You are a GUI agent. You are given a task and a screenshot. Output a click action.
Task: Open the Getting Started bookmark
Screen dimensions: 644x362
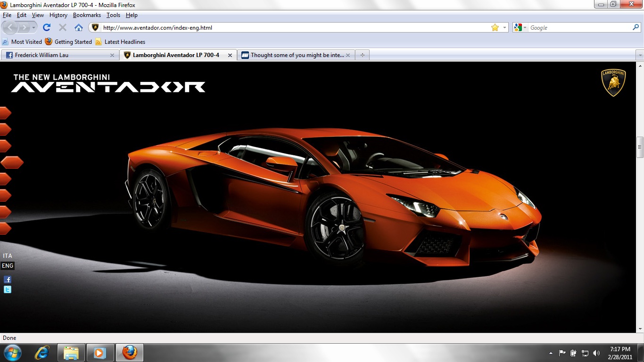point(68,41)
